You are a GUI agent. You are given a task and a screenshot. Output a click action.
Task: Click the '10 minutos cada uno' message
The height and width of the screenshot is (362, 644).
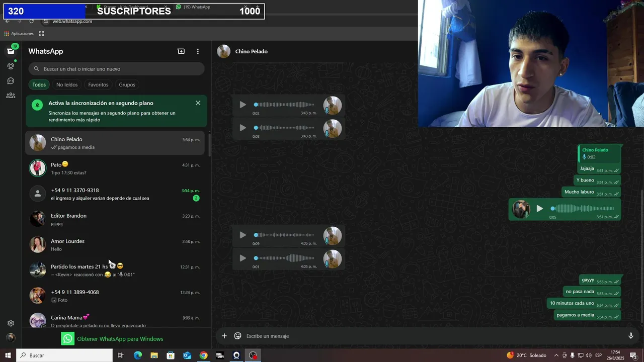pos(584,304)
